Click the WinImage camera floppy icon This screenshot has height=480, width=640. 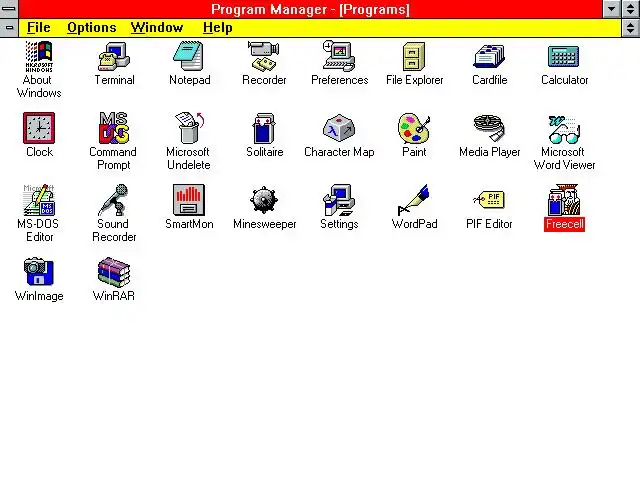click(x=39, y=271)
